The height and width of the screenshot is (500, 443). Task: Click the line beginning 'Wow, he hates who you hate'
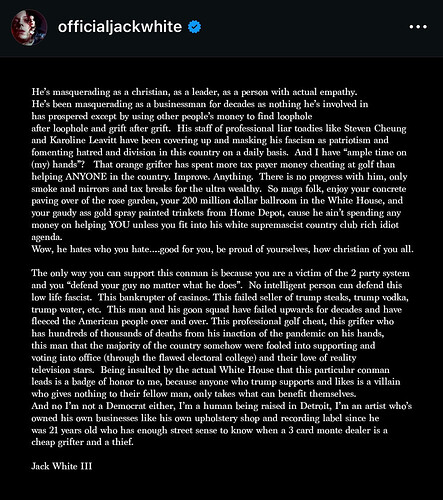222,249
